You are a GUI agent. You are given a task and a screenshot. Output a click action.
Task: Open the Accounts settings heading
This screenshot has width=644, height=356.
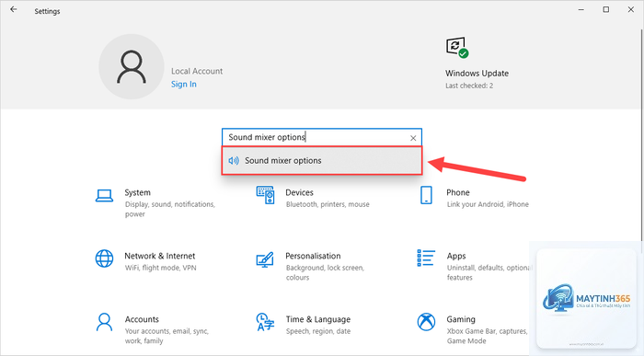[142, 319]
